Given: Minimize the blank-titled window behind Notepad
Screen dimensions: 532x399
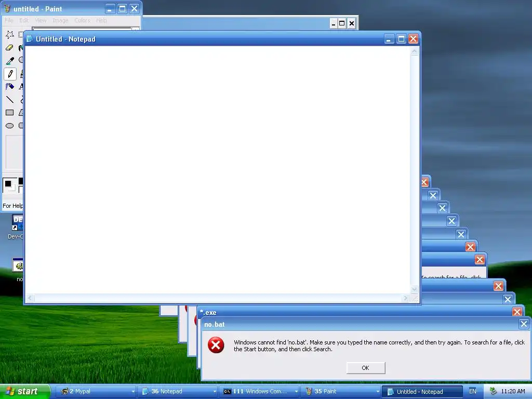Looking at the screenshot, I should [x=334, y=23].
